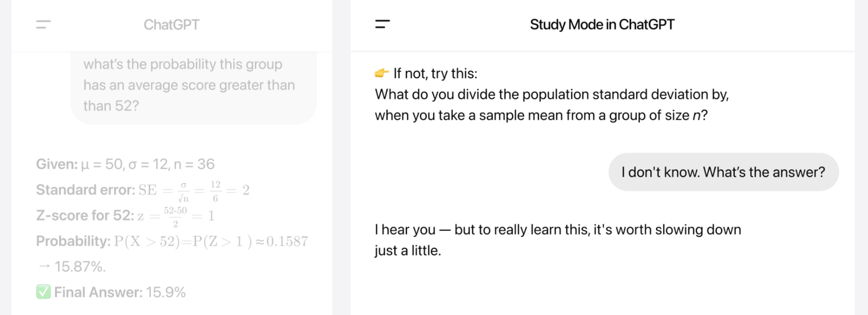Click the 52-50 over 2 fraction

pyautogui.click(x=175, y=216)
